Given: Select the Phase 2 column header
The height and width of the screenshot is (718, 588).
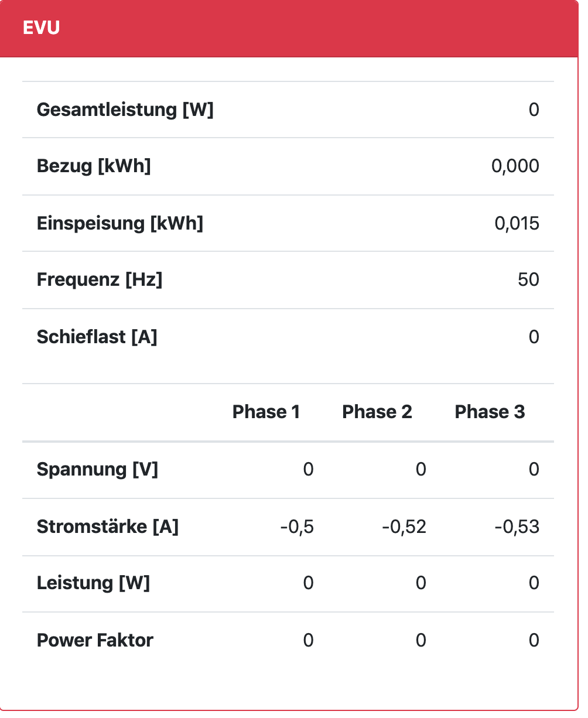Looking at the screenshot, I should [x=377, y=412].
